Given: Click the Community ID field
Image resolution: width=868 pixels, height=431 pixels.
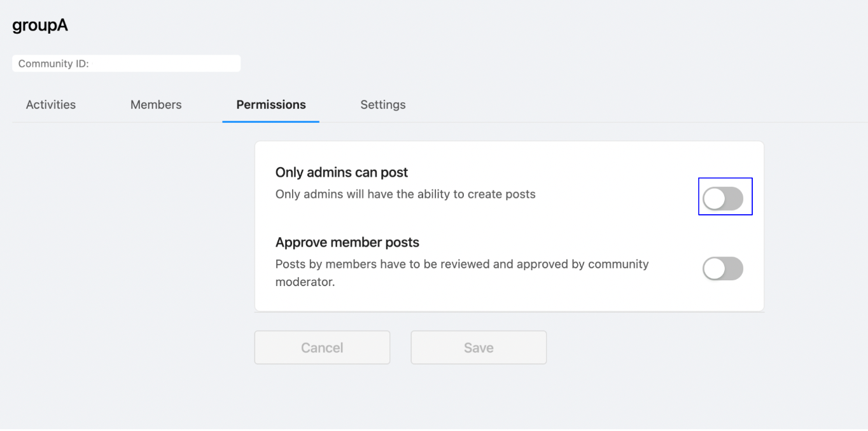Looking at the screenshot, I should click(127, 64).
